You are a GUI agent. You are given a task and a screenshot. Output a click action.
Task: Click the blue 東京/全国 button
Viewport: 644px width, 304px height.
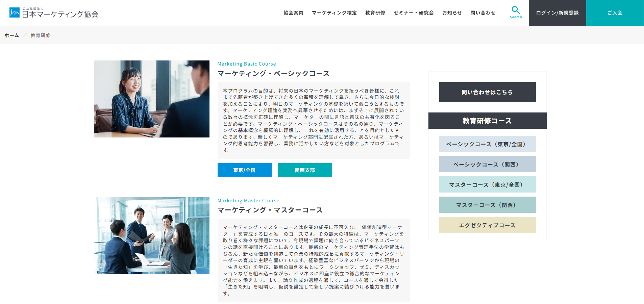[244, 170]
